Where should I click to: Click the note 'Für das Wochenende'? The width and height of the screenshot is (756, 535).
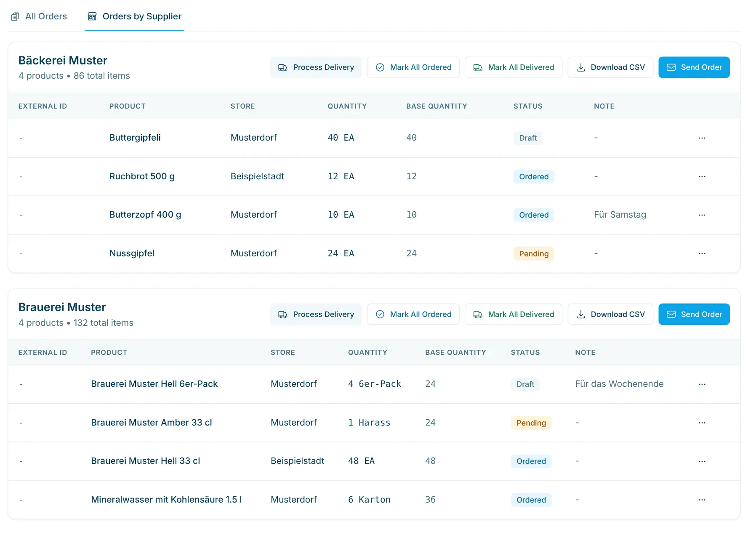[619, 384]
